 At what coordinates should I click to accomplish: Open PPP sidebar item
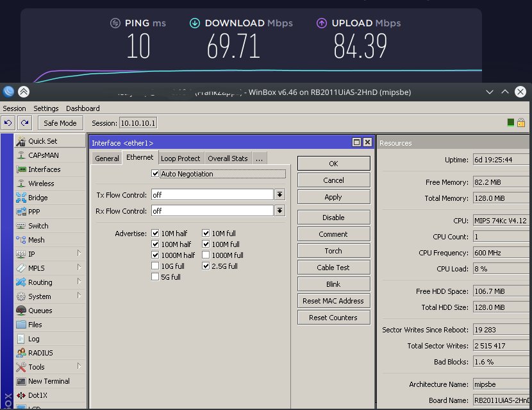(50, 212)
